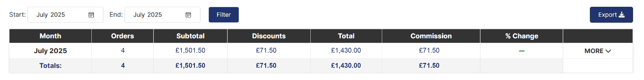Click the Orders column header

(x=123, y=36)
